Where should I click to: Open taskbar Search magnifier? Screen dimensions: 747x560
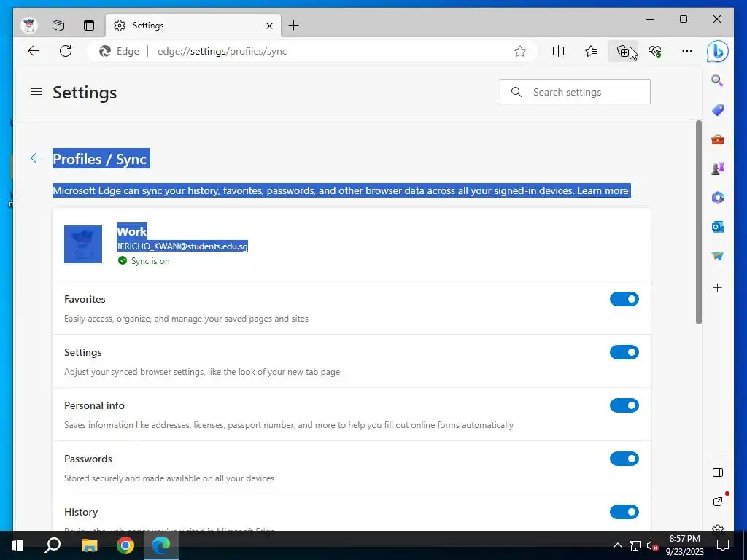click(x=53, y=545)
